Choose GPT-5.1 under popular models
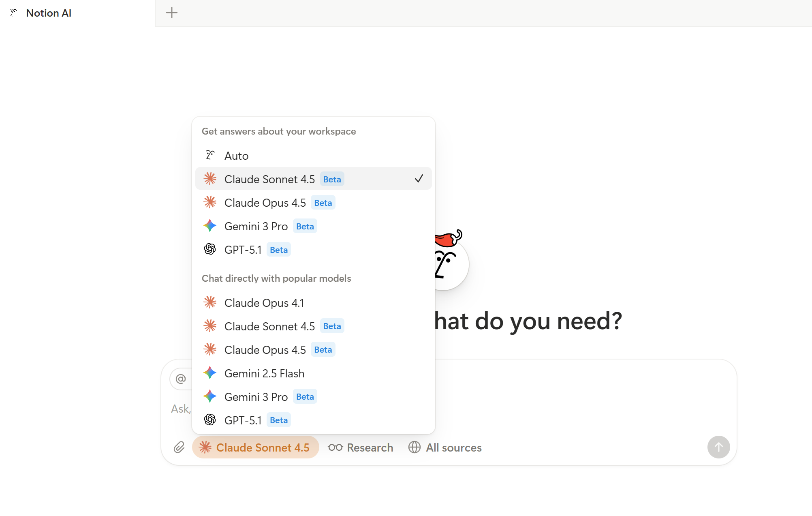This screenshot has width=812, height=516. [243, 420]
